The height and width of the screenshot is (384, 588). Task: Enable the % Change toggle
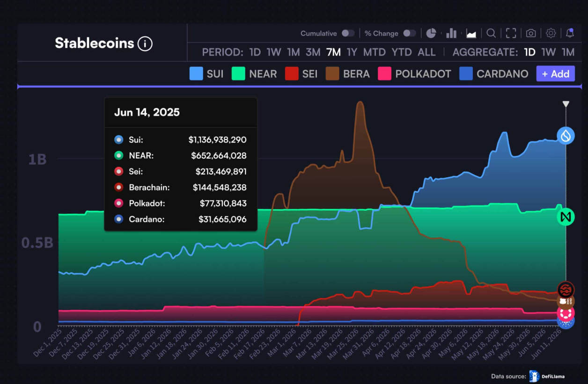410,33
